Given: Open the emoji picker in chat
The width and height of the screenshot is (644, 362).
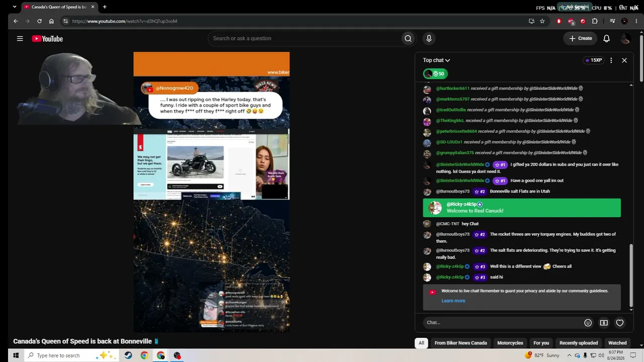Looking at the screenshot, I should [588, 323].
